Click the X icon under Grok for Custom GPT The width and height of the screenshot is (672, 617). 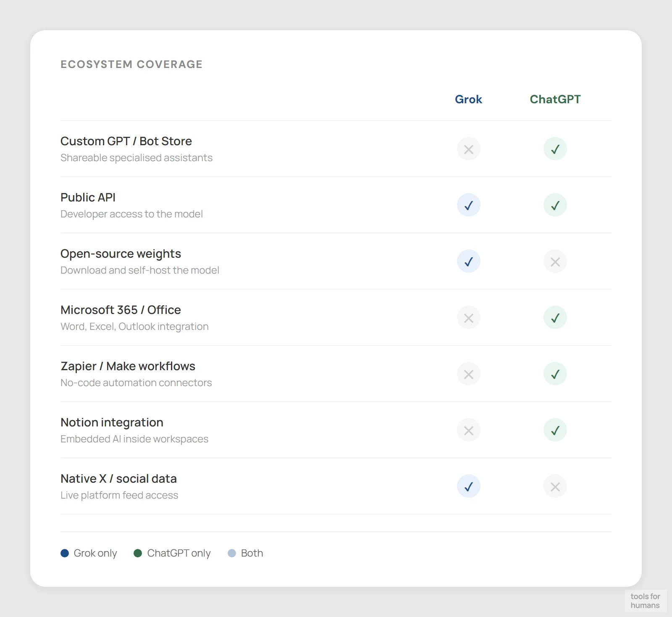(x=468, y=149)
